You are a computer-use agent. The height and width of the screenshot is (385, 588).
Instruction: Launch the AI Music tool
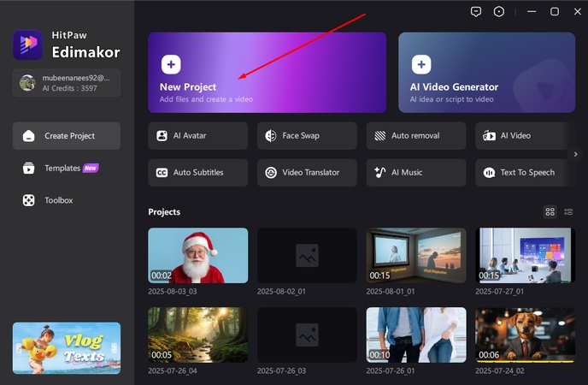[416, 173]
